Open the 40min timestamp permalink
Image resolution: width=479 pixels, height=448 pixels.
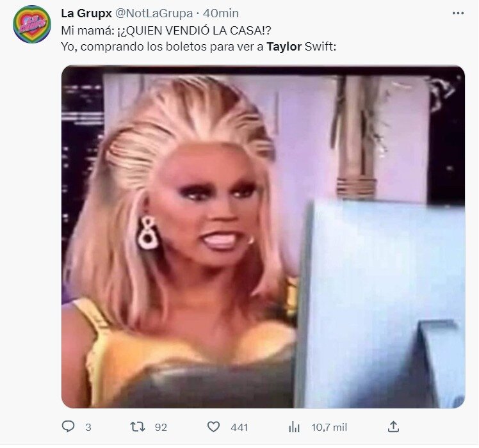tap(221, 13)
